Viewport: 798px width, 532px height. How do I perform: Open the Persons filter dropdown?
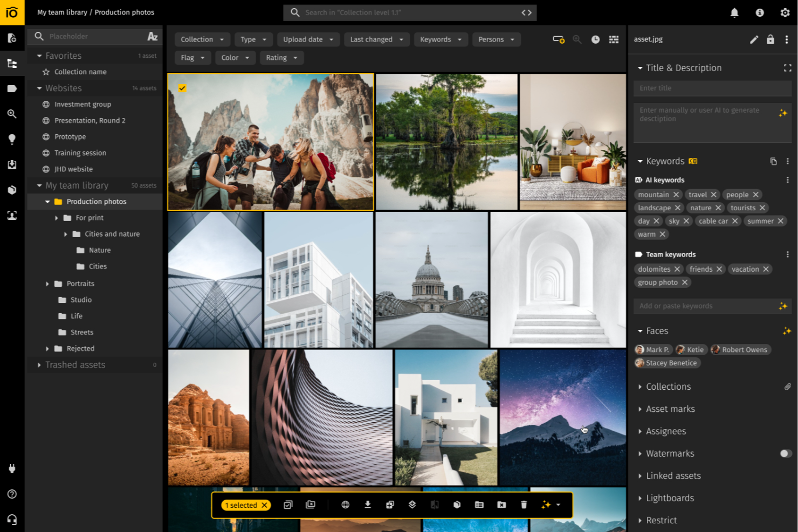point(496,39)
